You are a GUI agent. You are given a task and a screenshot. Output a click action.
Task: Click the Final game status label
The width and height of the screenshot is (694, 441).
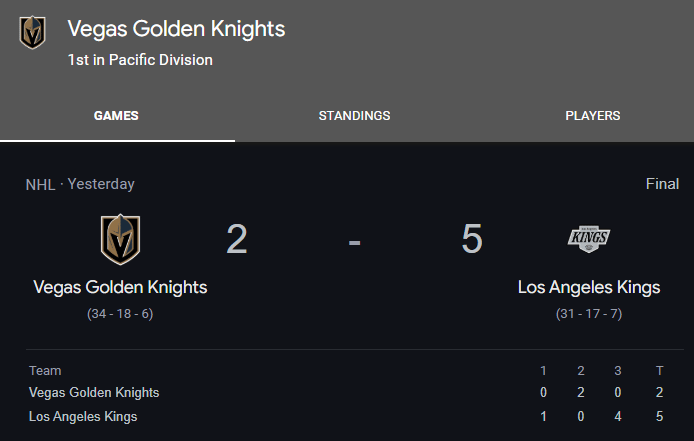(x=662, y=184)
